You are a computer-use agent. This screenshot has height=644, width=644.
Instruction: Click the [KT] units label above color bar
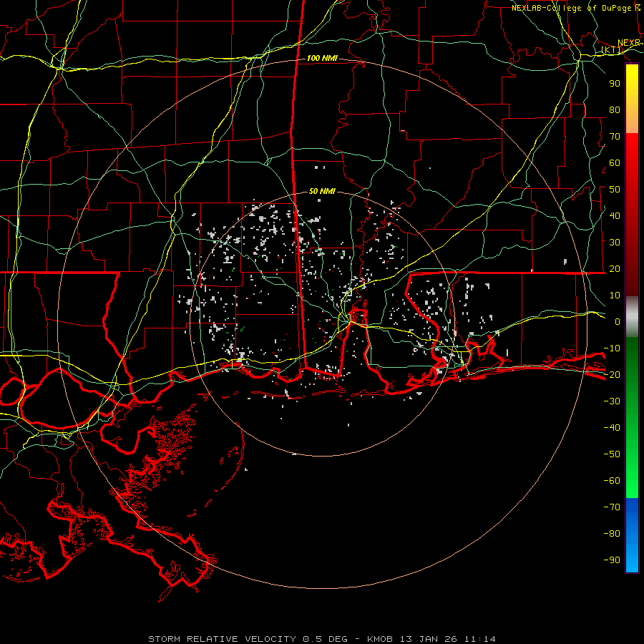(612, 50)
